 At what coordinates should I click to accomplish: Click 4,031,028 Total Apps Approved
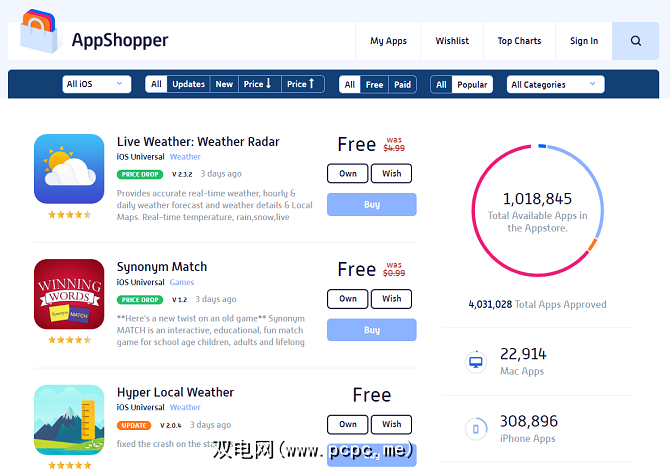point(537,304)
